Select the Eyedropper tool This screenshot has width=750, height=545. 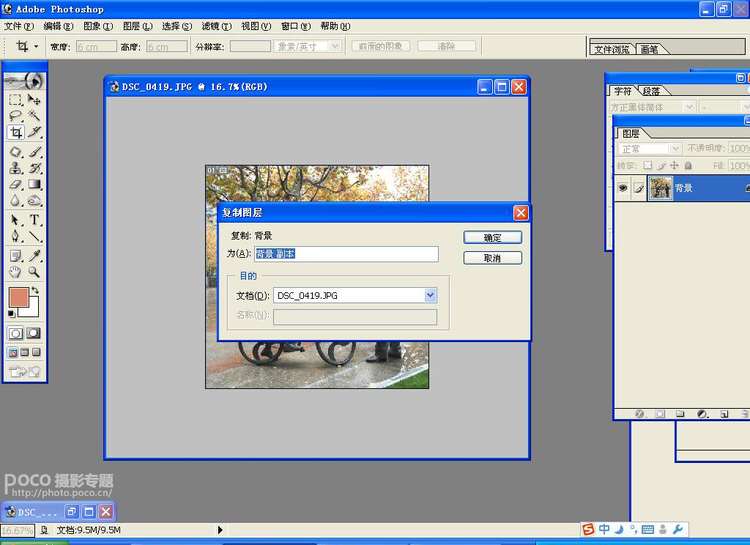coord(34,256)
